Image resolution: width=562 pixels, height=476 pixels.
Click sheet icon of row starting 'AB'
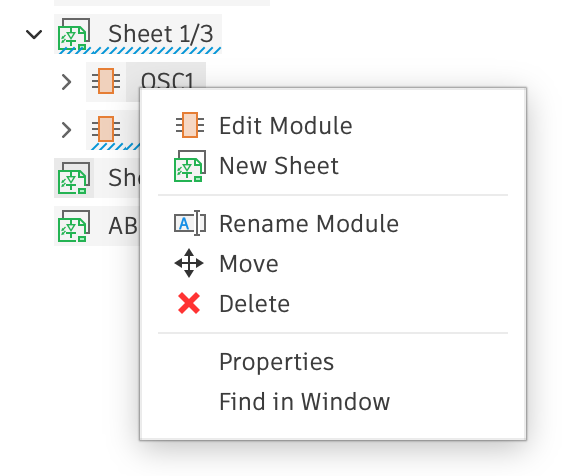[x=74, y=226]
